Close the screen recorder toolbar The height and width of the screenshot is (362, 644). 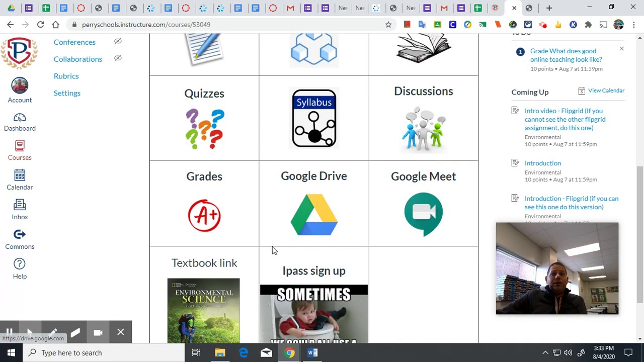coord(121,332)
